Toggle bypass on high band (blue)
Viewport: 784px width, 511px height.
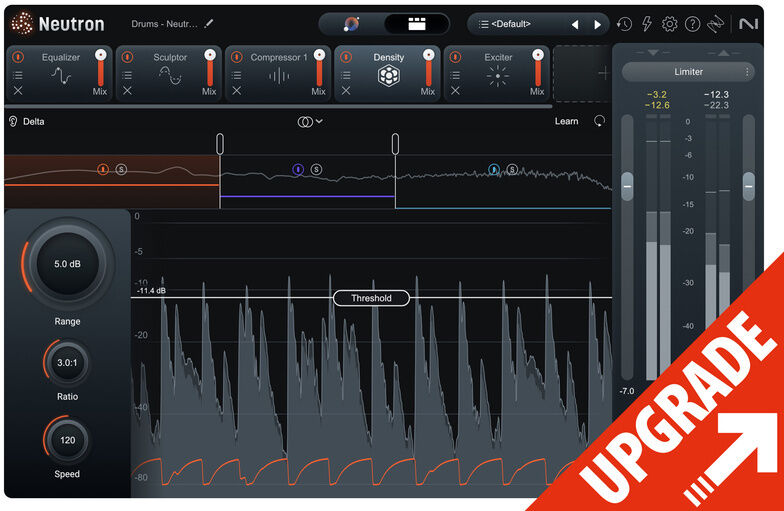[494, 170]
